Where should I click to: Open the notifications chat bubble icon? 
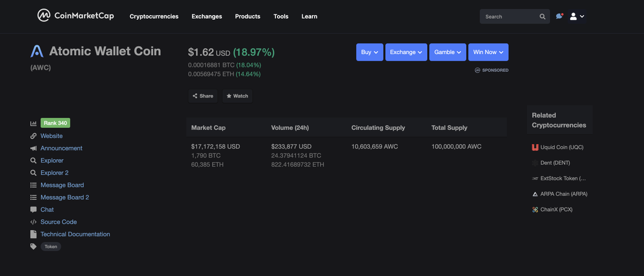(x=559, y=16)
